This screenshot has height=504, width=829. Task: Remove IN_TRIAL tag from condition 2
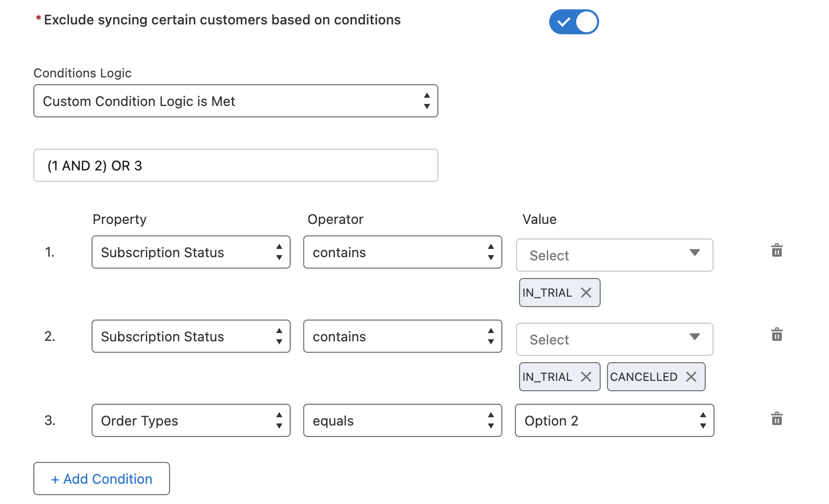586,377
